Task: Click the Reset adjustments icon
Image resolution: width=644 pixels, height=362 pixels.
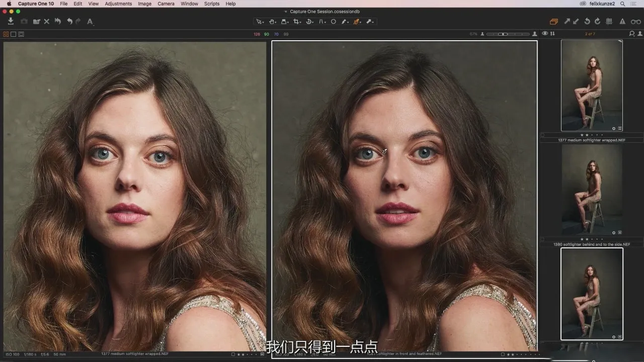Action: click(x=58, y=21)
